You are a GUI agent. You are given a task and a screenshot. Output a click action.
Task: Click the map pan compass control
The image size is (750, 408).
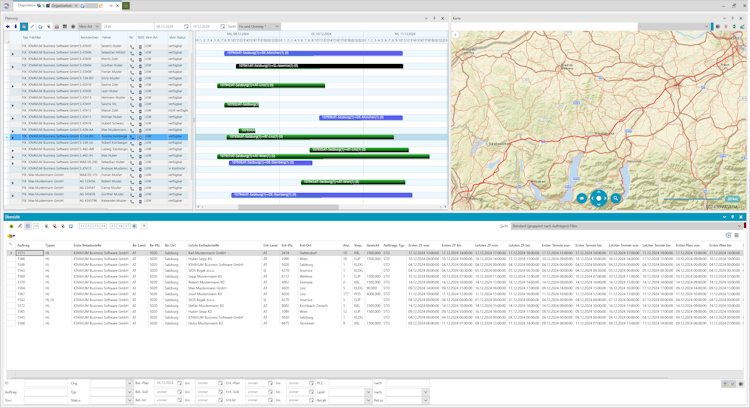598,198
